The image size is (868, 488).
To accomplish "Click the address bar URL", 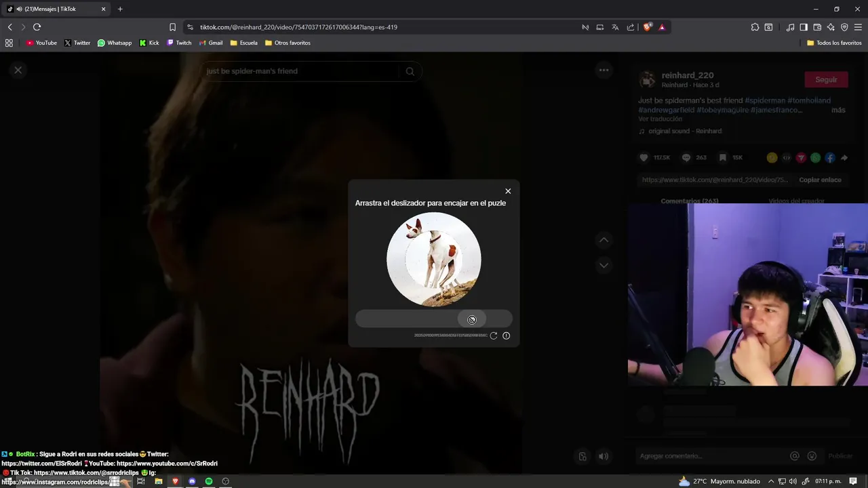I will 298,27.
